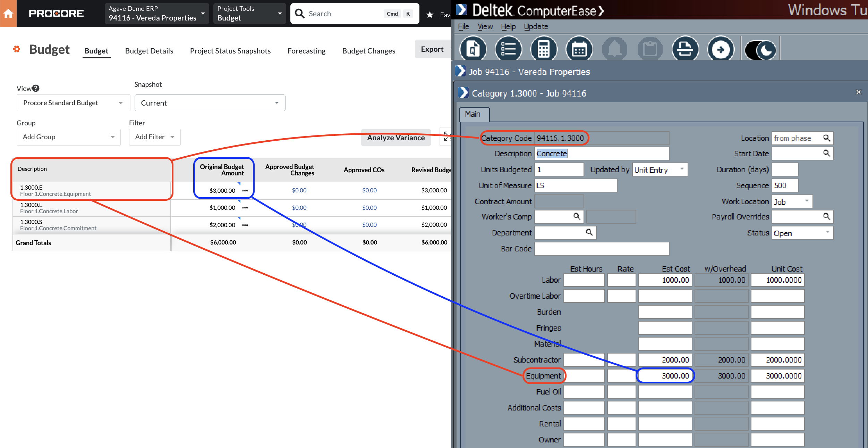
Task: Open the File menu in ComputerEase
Action: [463, 26]
